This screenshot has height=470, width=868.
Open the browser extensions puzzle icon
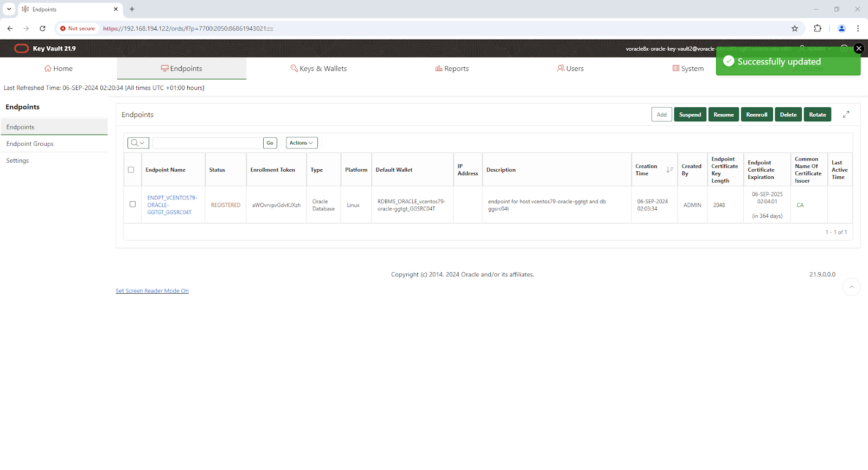point(818,28)
